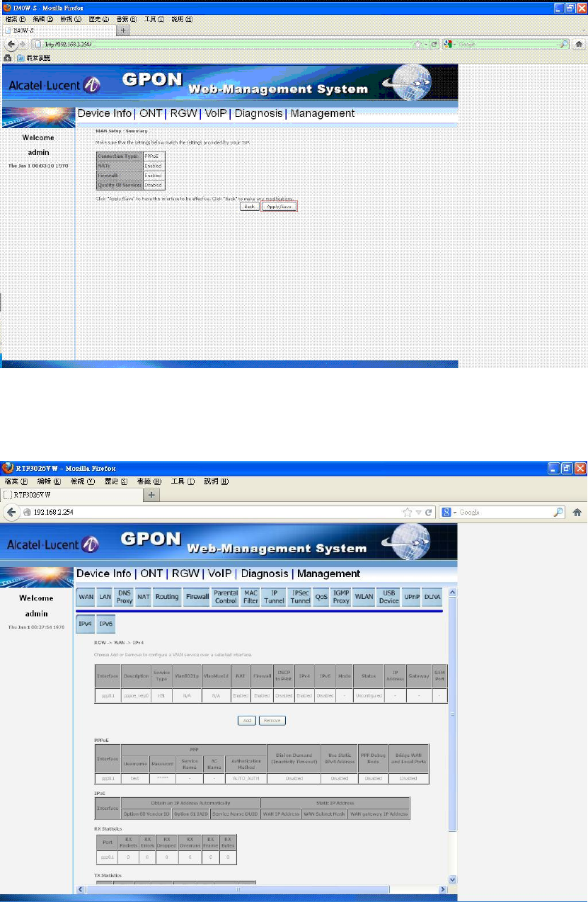Open VoIP in the RTF3026VW window
The width and height of the screenshot is (588, 902).
(220, 573)
